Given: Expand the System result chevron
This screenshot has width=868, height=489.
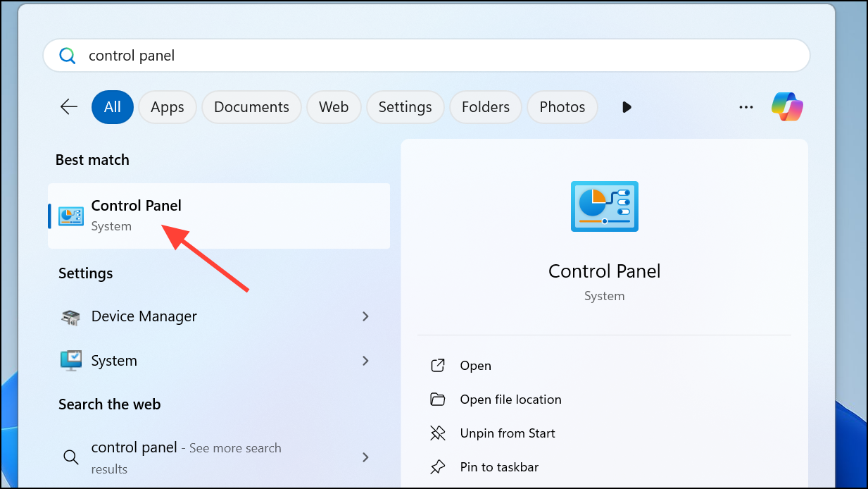Looking at the screenshot, I should 365,361.
